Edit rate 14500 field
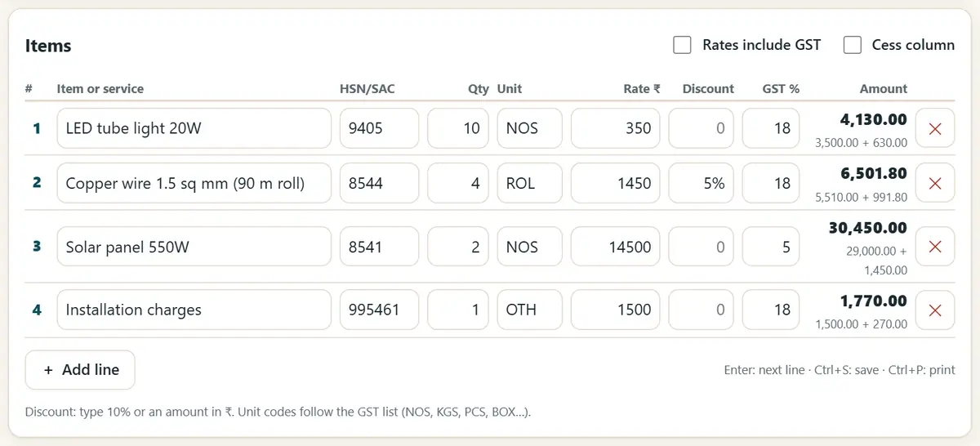This screenshot has width=980, height=446. coord(616,246)
